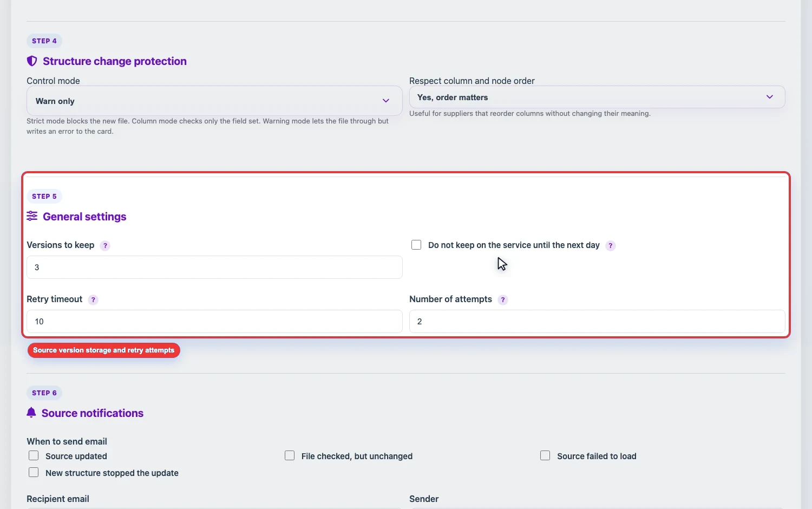Viewport: 812px width, 509px height.
Task: Check 'File checked, but unchanged' option
Action: point(290,455)
